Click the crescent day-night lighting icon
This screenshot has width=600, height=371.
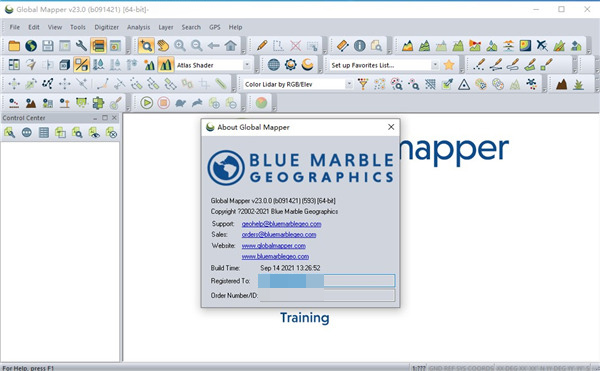(x=307, y=65)
